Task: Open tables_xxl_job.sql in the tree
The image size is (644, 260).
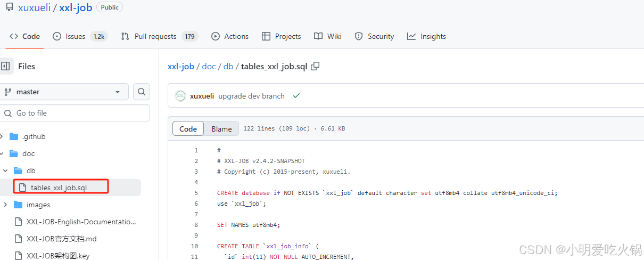Action: [59, 188]
